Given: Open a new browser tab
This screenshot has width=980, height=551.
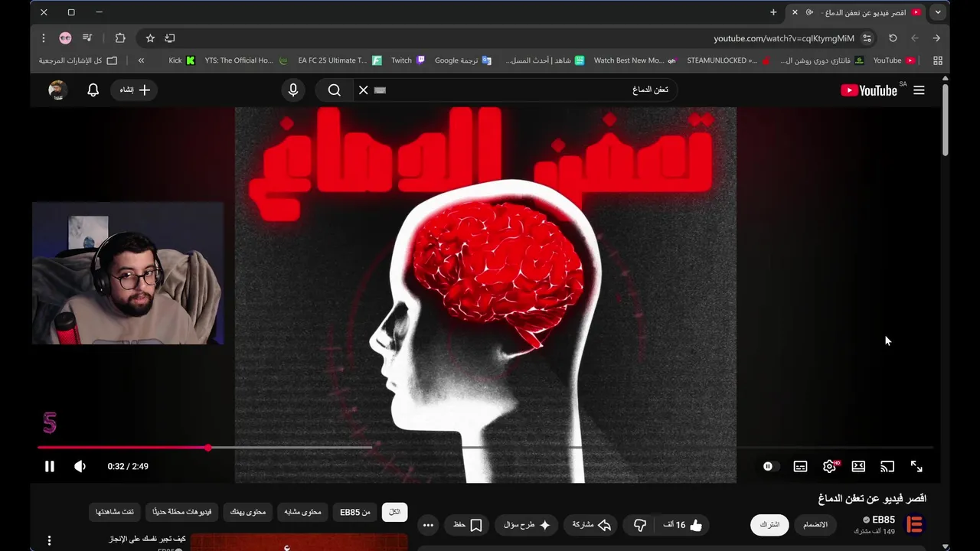Looking at the screenshot, I should (773, 12).
